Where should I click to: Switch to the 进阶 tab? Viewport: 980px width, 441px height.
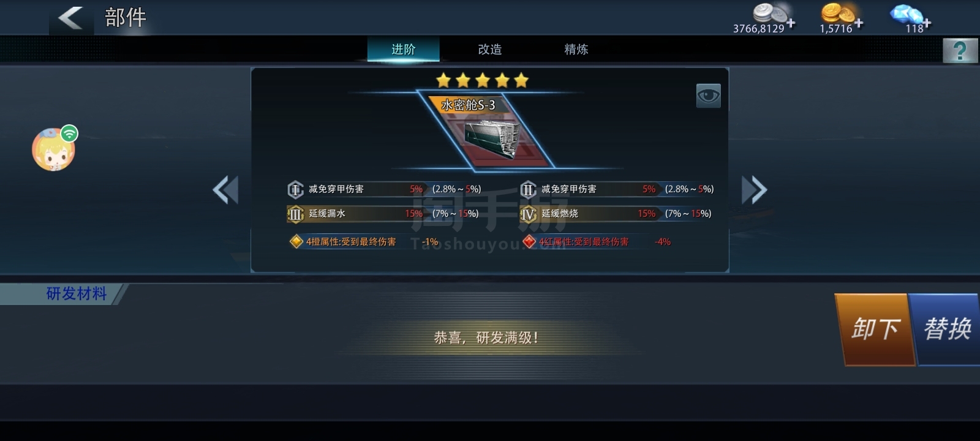pos(403,49)
